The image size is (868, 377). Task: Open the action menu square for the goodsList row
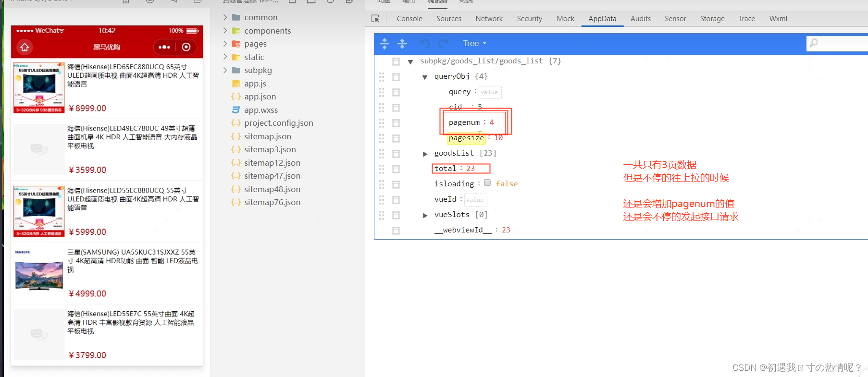coord(396,154)
